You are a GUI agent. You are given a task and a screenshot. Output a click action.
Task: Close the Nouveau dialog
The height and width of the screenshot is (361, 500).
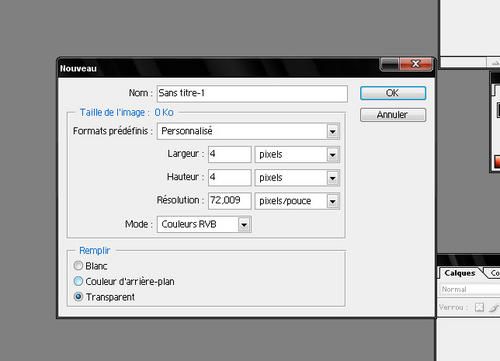(416, 64)
